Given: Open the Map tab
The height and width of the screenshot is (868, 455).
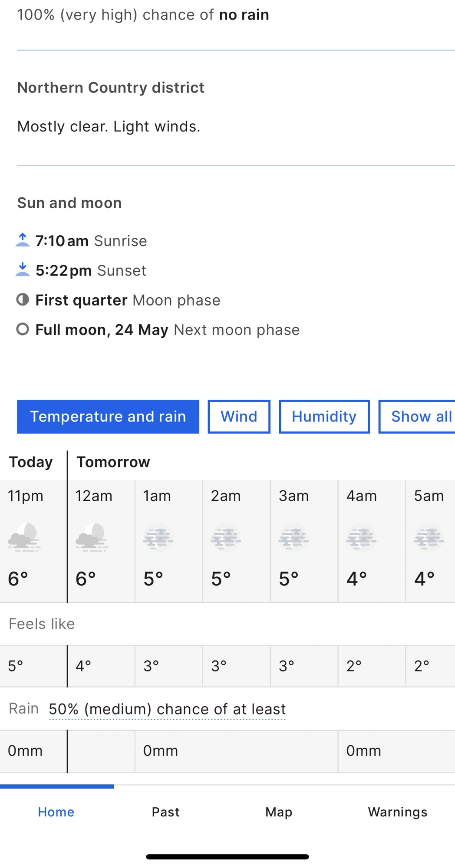Looking at the screenshot, I should 279,812.
